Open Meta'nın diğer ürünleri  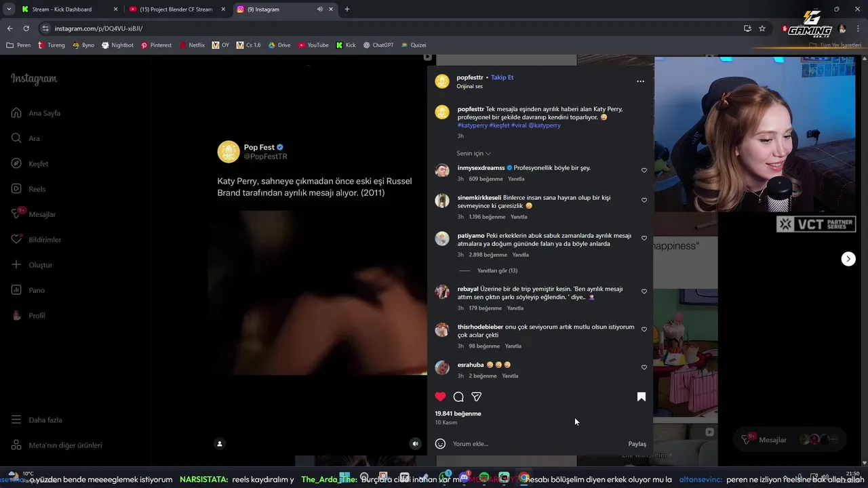[56, 445]
